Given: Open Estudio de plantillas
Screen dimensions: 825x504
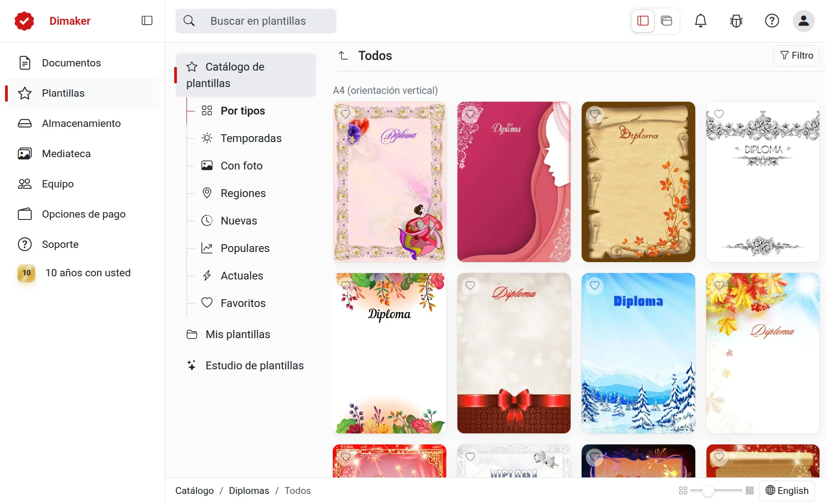Looking at the screenshot, I should [246, 366].
